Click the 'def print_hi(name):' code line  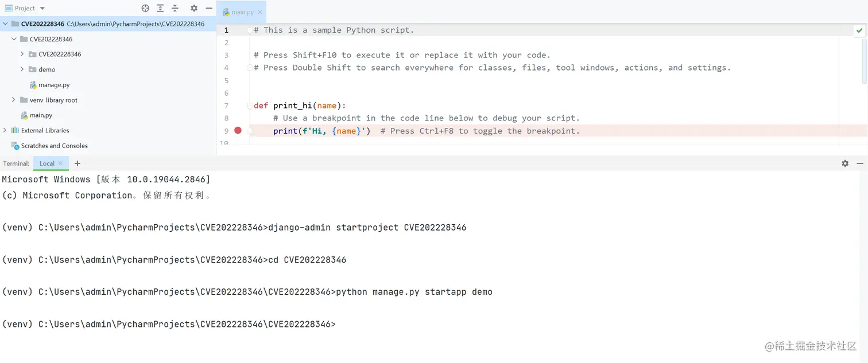pyautogui.click(x=300, y=106)
